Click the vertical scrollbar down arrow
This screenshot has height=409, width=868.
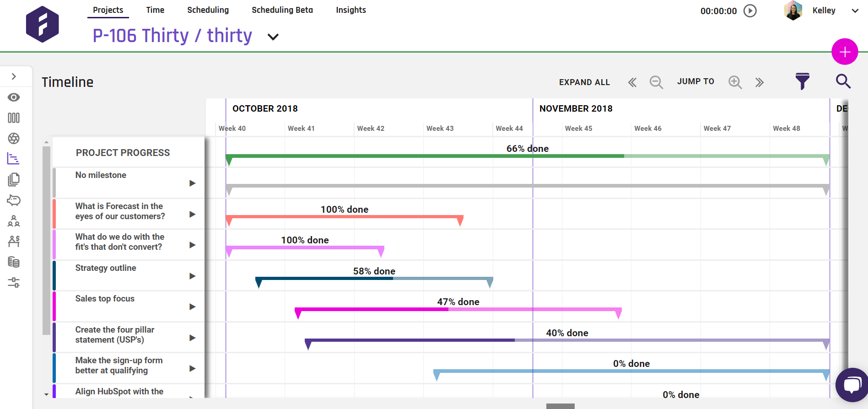click(x=46, y=394)
